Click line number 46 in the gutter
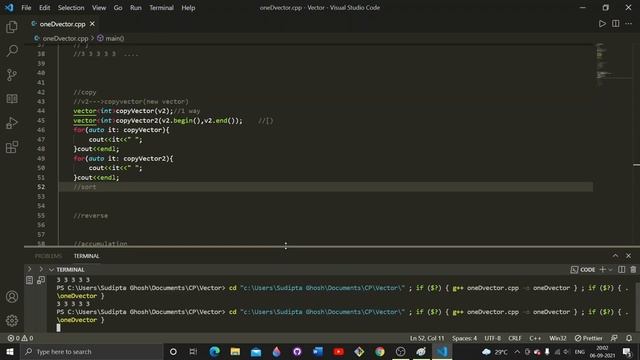The height and width of the screenshot is (360, 640). tap(41, 130)
